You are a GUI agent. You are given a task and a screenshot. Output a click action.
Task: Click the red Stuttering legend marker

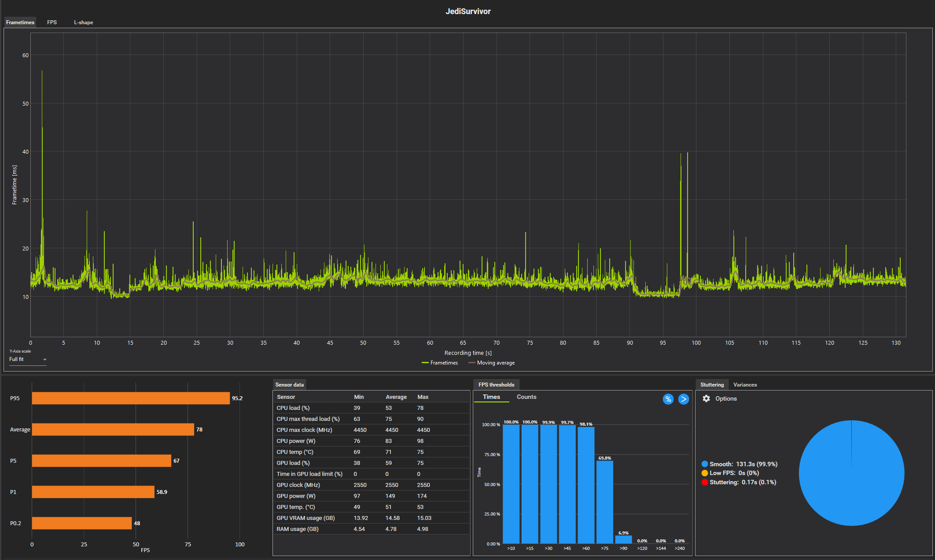[705, 483]
